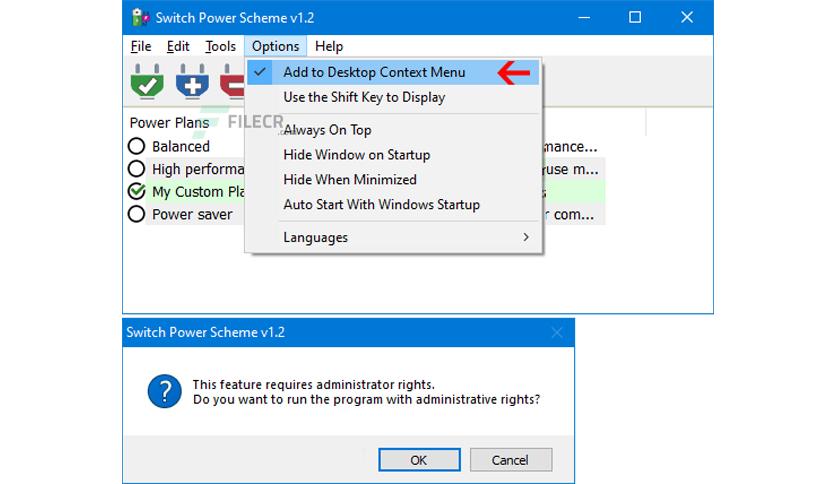Click the green plug apply-plan icon
836x484 pixels.
tap(147, 81)
